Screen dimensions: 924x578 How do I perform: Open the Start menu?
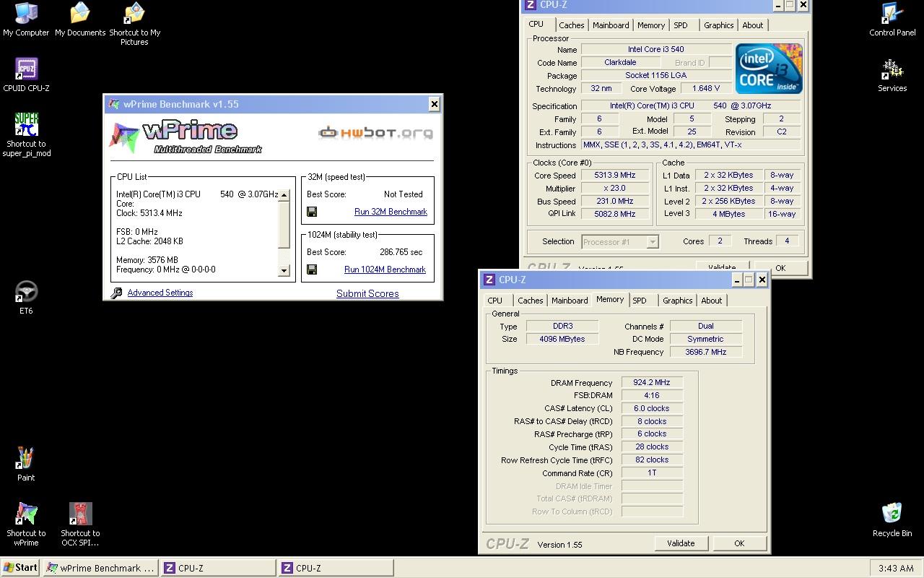point(21,568)
